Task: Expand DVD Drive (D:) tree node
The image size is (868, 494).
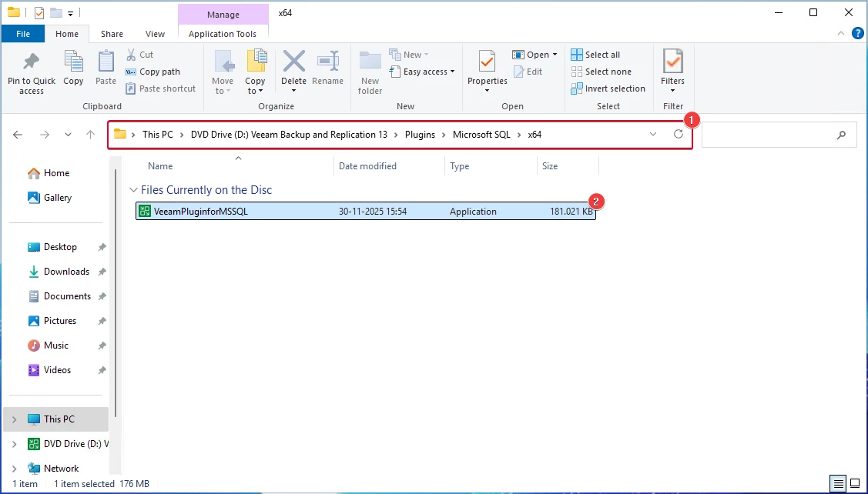Action: (15, 444)
